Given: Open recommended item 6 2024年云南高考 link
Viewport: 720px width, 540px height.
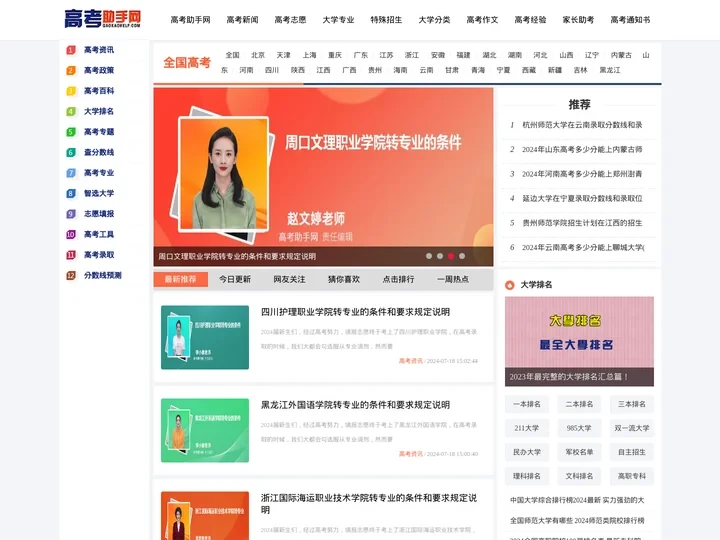Looking at the screenshot, I should [x=583, y=248].
